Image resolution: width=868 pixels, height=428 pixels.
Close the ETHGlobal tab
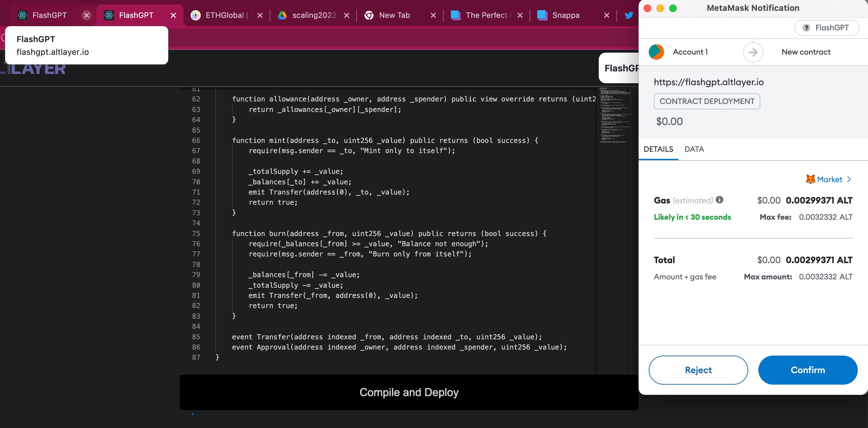click(260, 15)
